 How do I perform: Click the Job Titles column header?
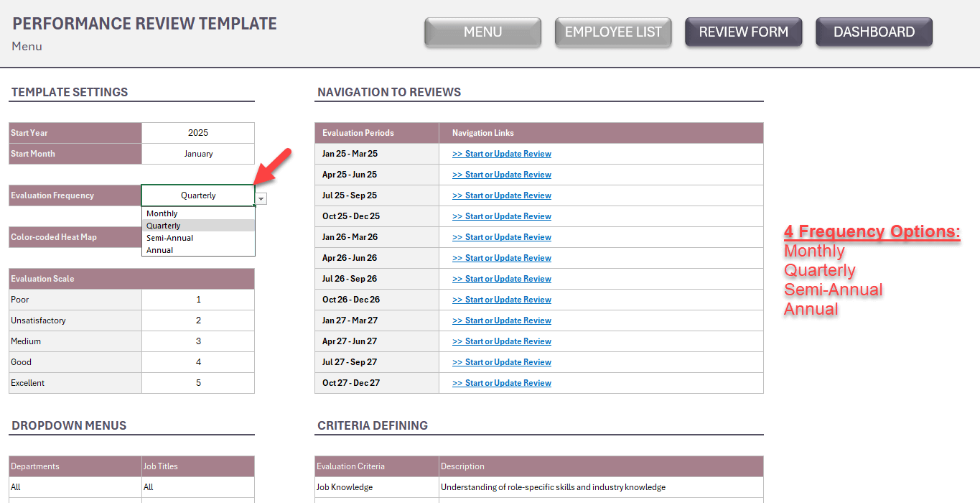point(198,466)
